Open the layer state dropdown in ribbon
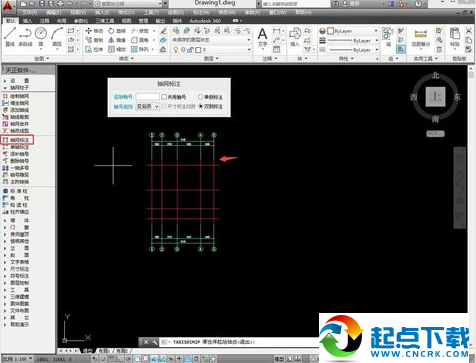 [x=211, y=40]
